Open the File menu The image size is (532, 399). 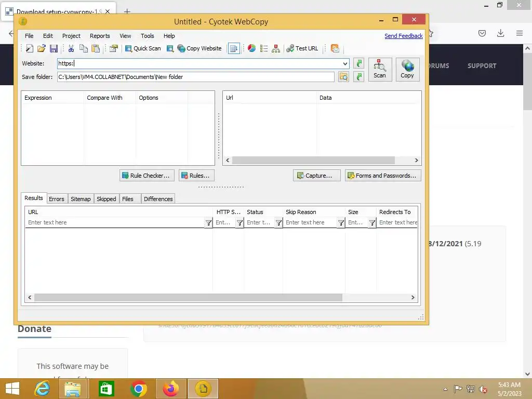(29, 36)
